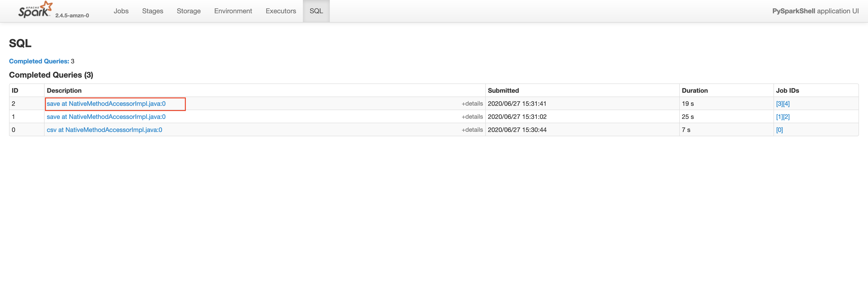Screen dimensions: 868x291
Task: Open query 1 save at NativeMethodAccessorImpl link
Action: [106, 116]
